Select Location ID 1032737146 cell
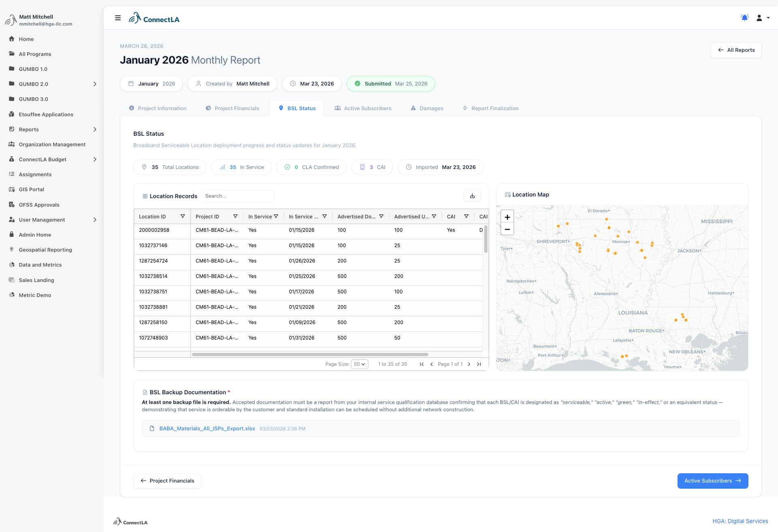Image resolution: width=778 pixels, height=532 pixels. 162,246
